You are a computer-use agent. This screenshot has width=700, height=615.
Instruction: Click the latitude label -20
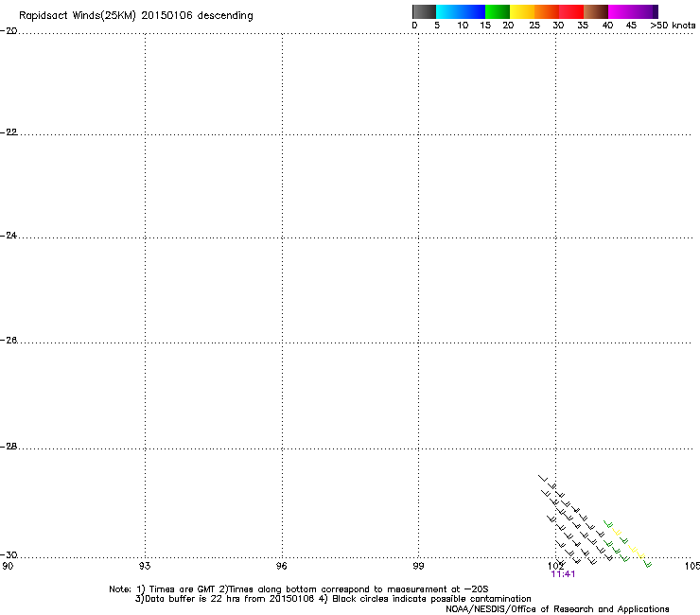tap(9, 31)
